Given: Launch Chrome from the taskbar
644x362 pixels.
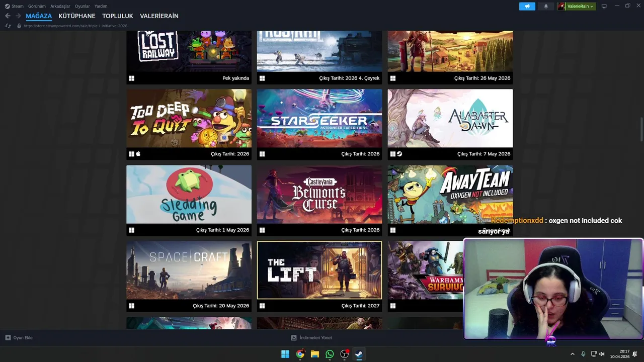Looking at the screenshot, I should pos(300,354).
